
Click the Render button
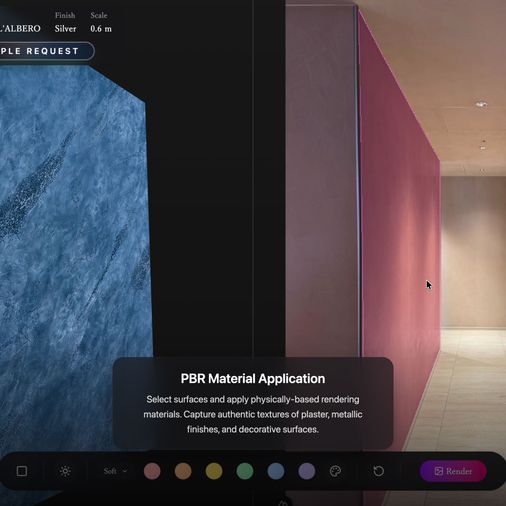pos(453,471)
